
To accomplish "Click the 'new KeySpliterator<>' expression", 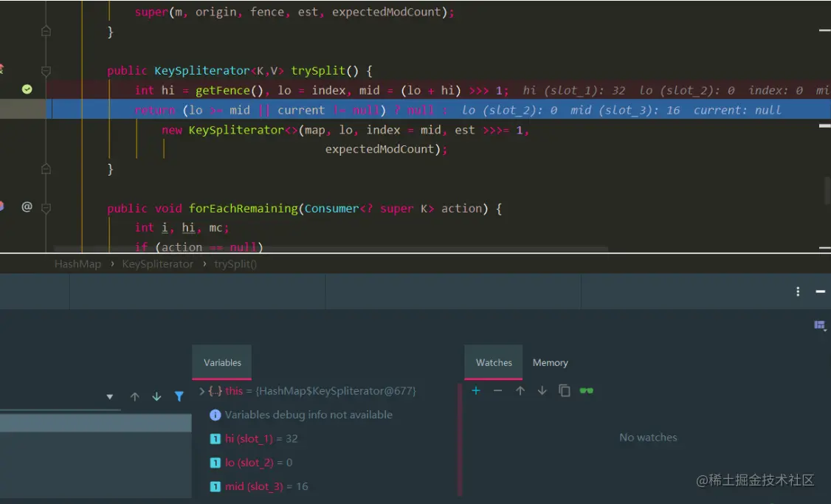I will point(230,130).
